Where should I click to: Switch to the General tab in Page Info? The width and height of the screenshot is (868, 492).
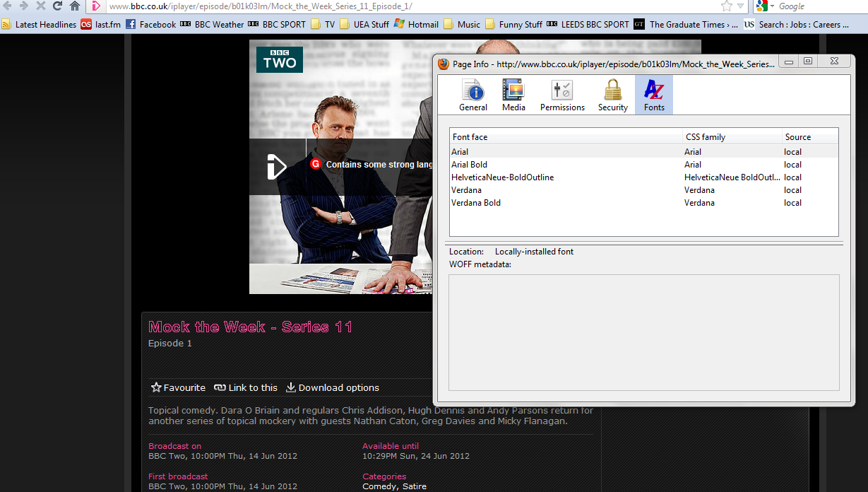[473, 95]
